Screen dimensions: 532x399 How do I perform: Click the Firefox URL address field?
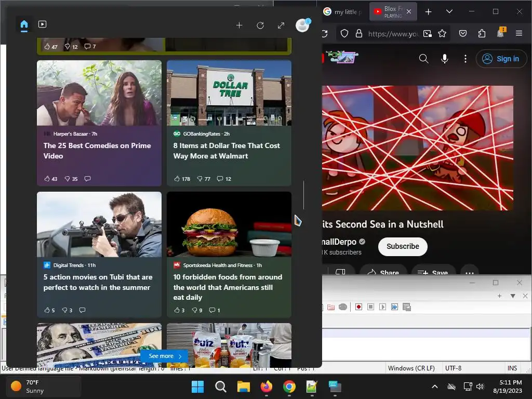pyautogui.click(x=393, y=34)
